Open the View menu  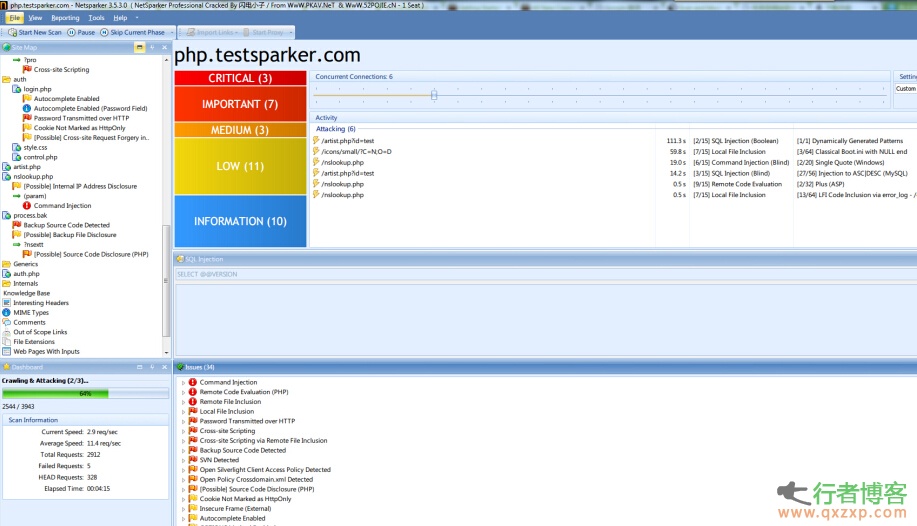[35, 18]
